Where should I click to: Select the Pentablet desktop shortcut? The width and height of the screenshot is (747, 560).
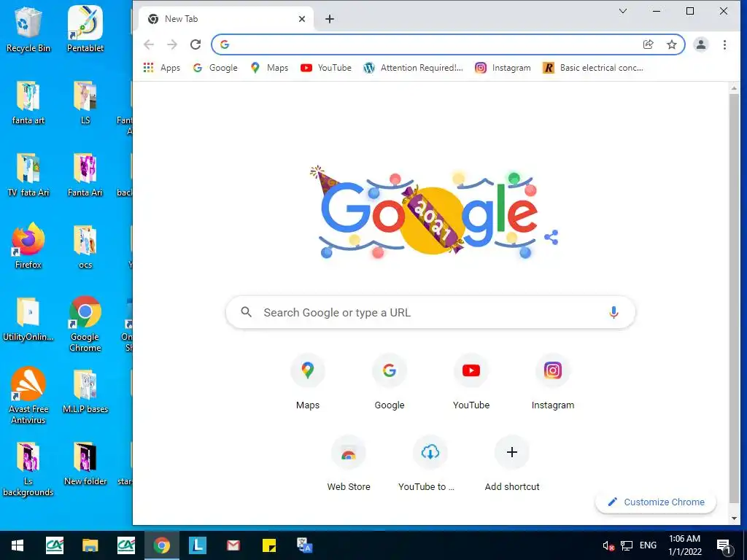(85, 29)
